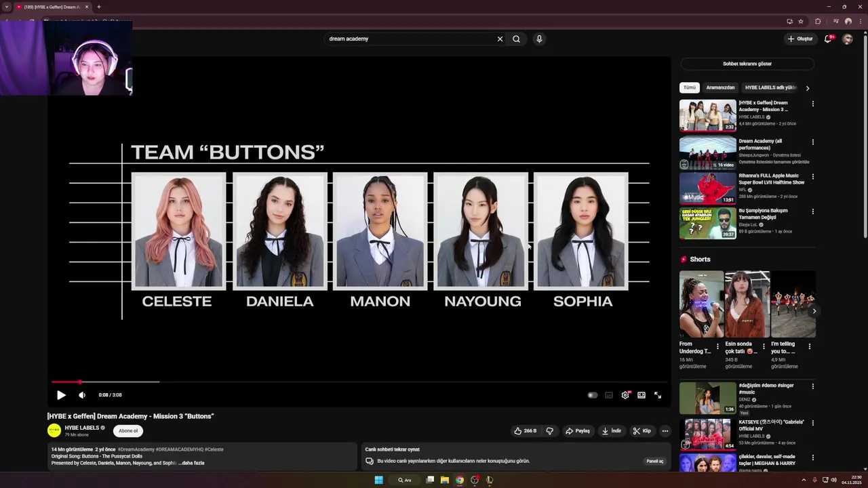Viewport: 868px width, 488px height.
Task: Open Rihanna's Super Bowl Halftime Show video
Action: click(708, 188)
